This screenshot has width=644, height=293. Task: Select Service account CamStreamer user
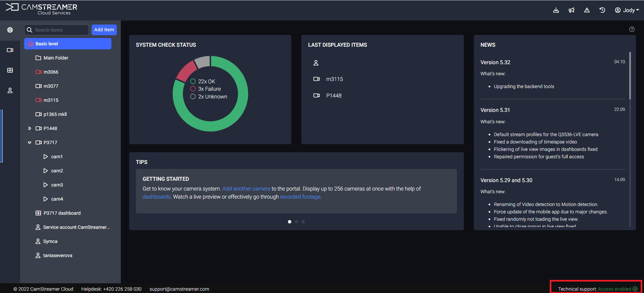[x=72, y=227]
